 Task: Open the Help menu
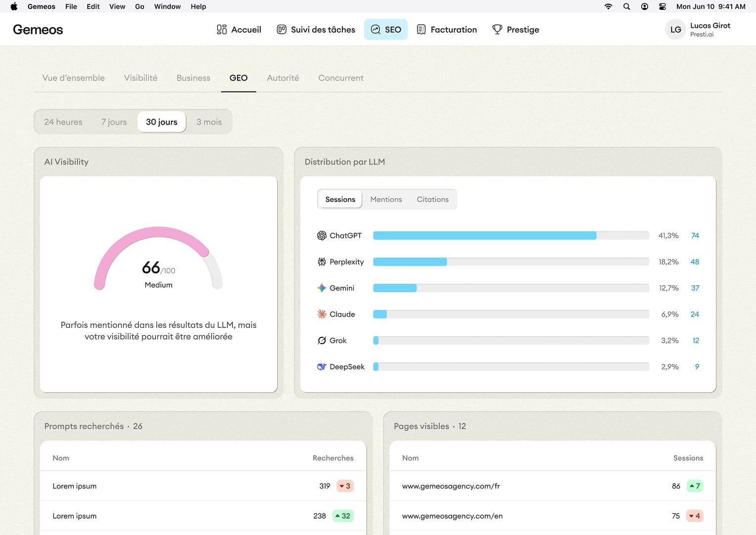pyautogui.click(x=198, y=6)
